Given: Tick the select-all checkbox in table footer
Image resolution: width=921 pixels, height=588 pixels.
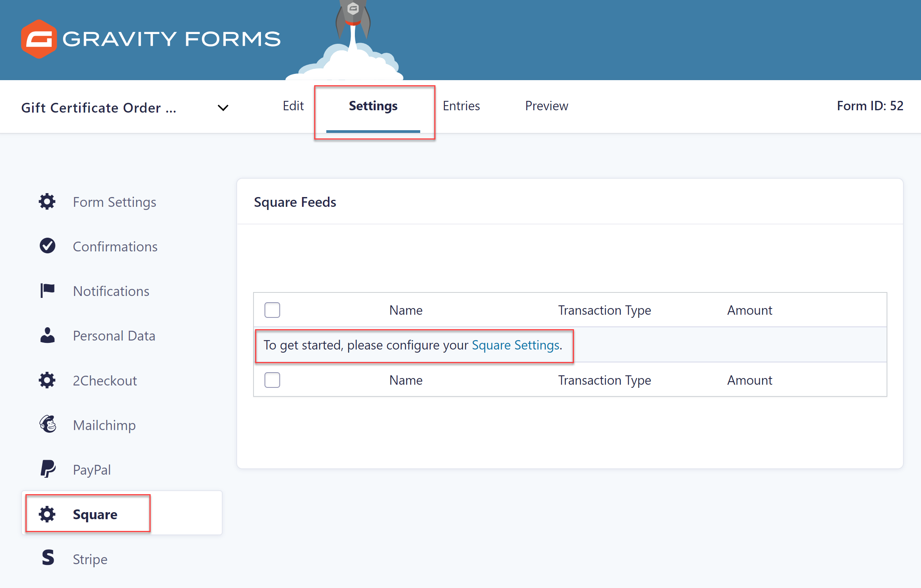Looking at the screenshot, I should [x=272, y=380].
